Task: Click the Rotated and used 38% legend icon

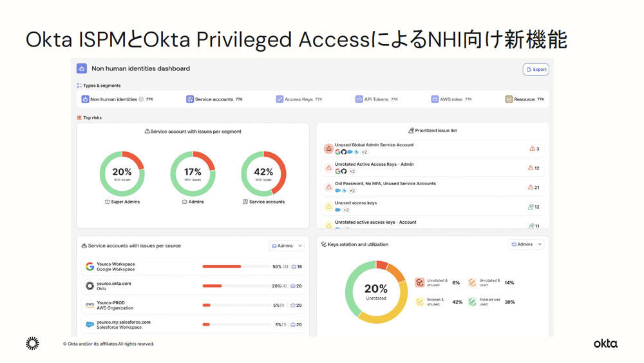Action: click(x=472, y=302)
